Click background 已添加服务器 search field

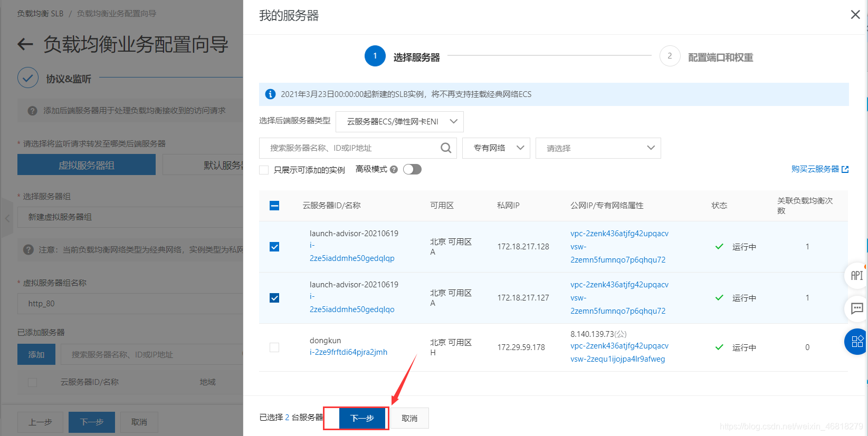coord(152,354)
